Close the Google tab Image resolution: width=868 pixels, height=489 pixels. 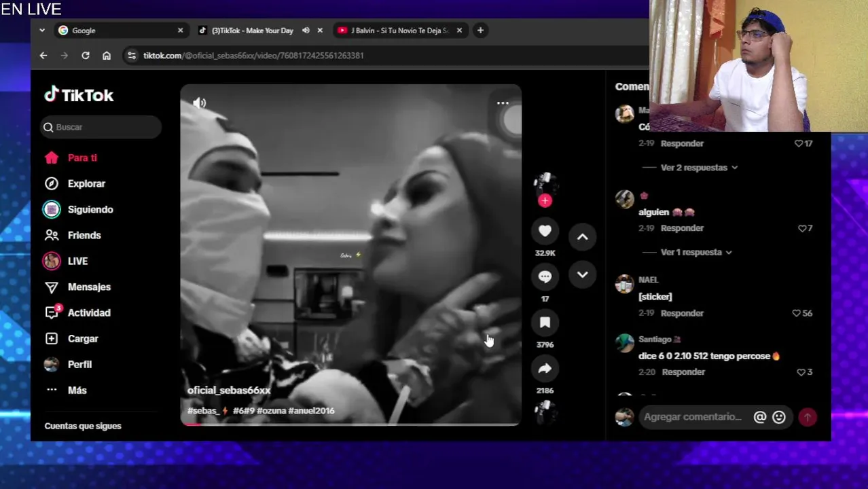click(180, 31)
